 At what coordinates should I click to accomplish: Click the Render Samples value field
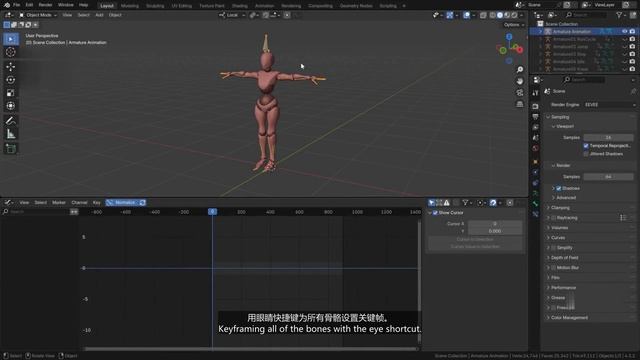coord(608,177)
